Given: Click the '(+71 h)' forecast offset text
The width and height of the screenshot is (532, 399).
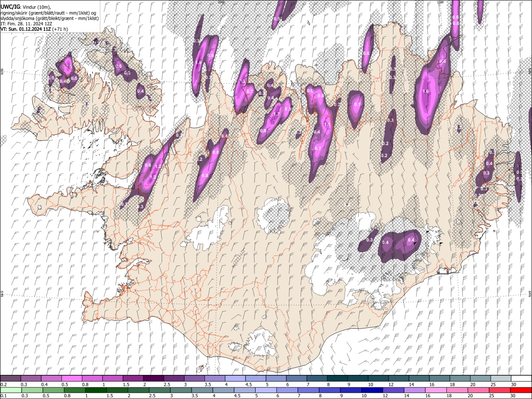Looking at the screenshot, I should 60,29.
